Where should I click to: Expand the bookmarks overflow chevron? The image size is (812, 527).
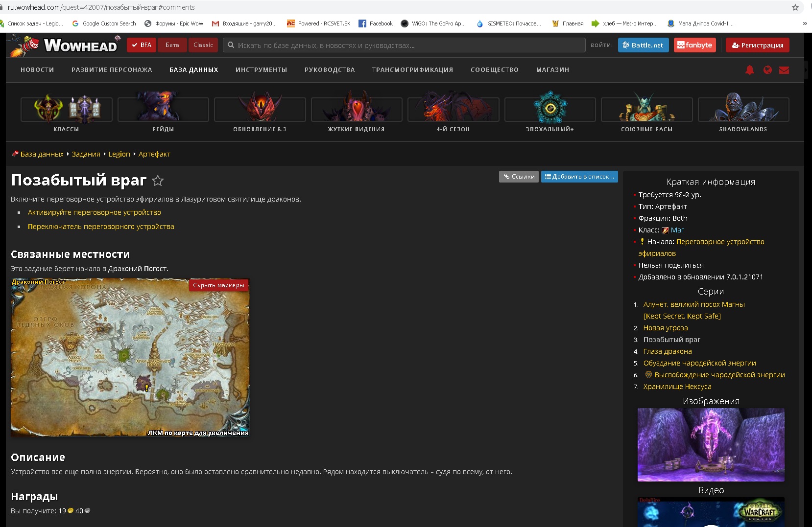(x=805, y=23)
